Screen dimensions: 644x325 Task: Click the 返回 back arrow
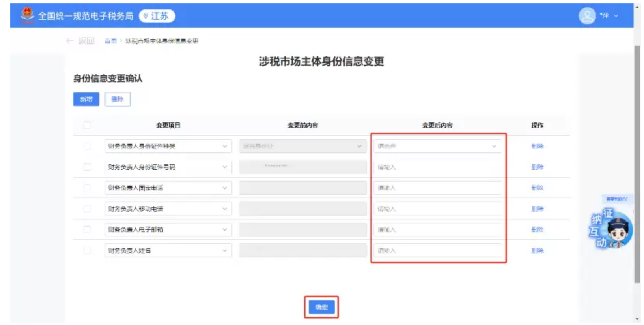(x=70, y=41)
